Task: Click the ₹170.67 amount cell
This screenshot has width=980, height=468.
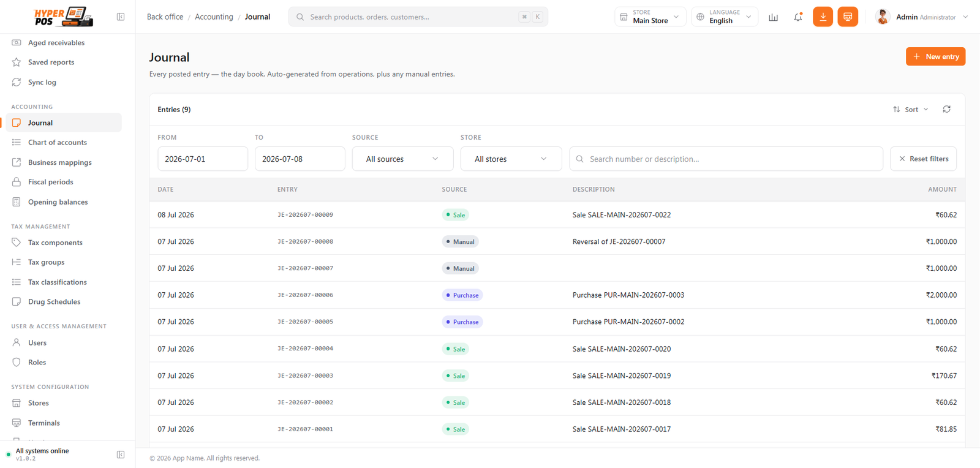Action: (x=944, y=376)
